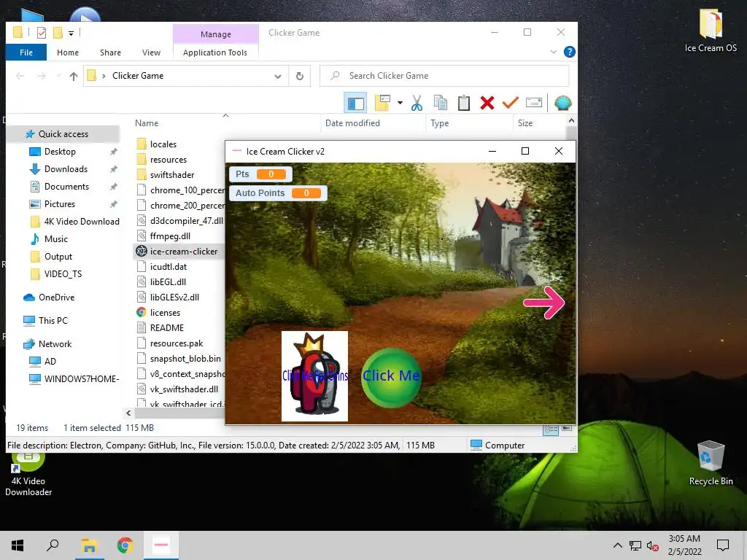Click the Cut scissors icon
The image size is (747, 560).
[x=417, y=103]
